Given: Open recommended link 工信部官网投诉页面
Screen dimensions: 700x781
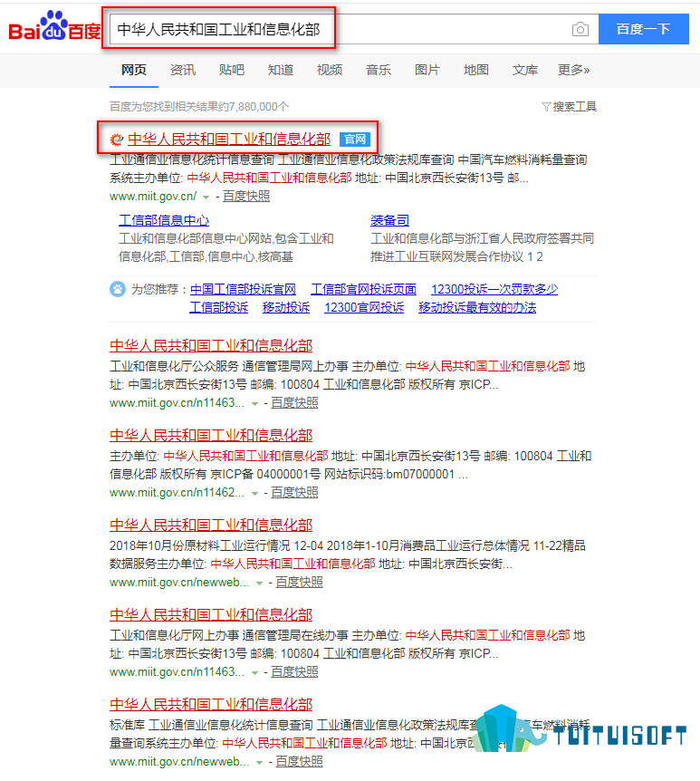Looking at the screenshot, I should (363, 289).
